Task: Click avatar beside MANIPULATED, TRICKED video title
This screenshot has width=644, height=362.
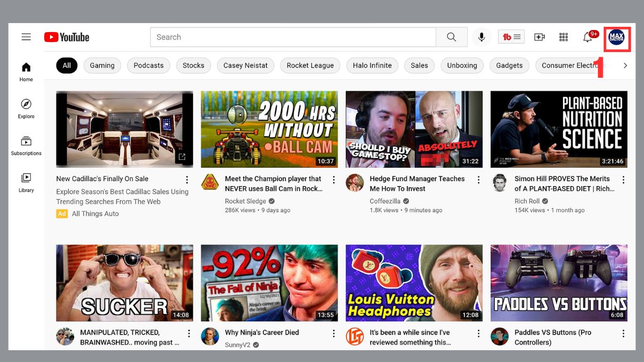Action: pos(65,337)
